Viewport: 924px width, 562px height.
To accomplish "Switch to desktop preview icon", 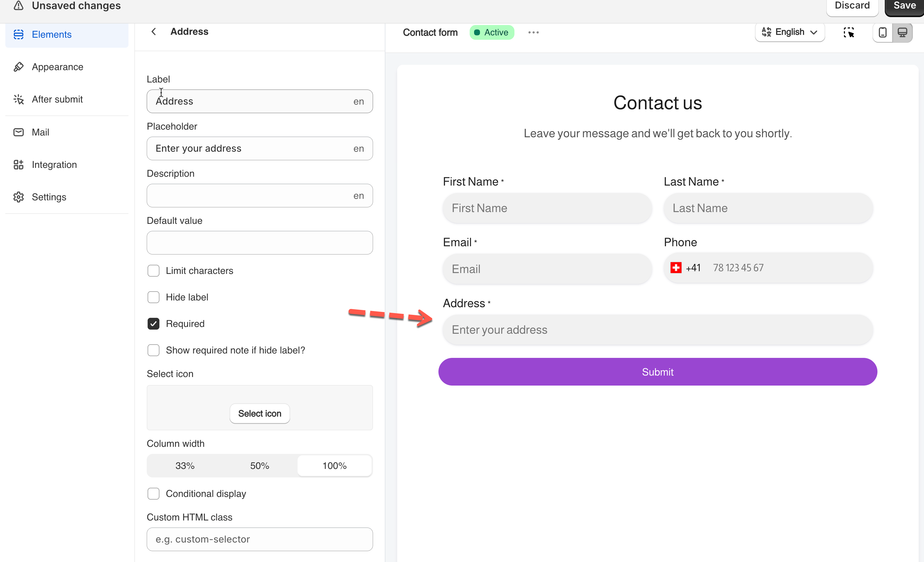I will [x=902, y=33].
